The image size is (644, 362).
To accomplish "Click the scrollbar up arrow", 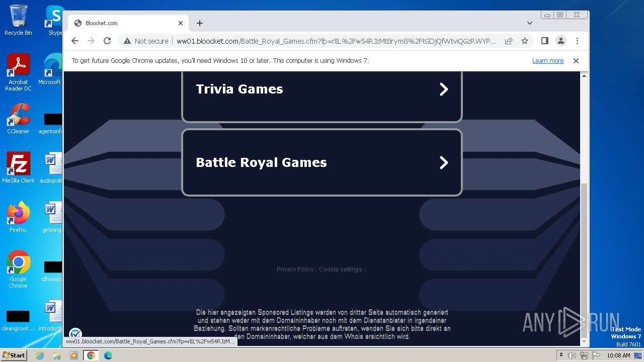I will pos(584,75).
